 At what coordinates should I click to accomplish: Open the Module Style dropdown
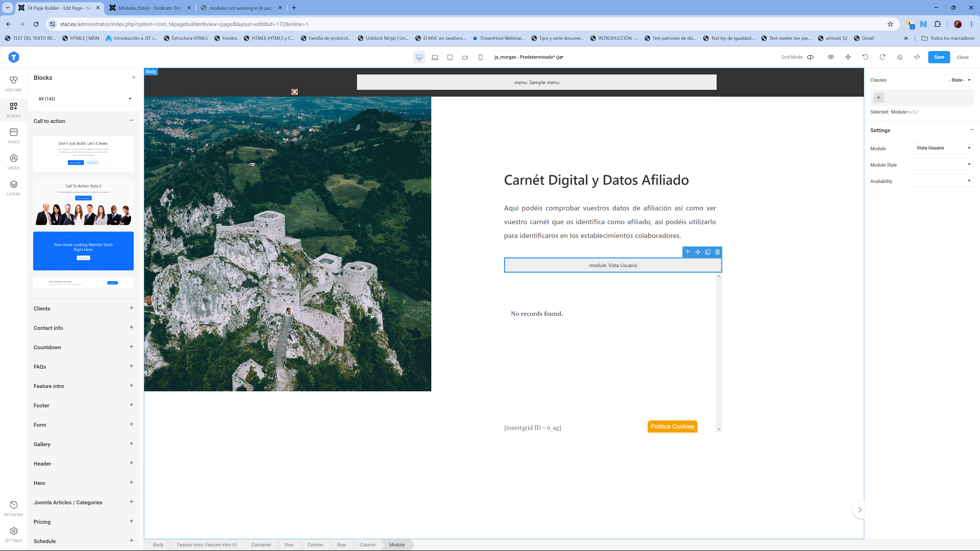coord(942,164)
